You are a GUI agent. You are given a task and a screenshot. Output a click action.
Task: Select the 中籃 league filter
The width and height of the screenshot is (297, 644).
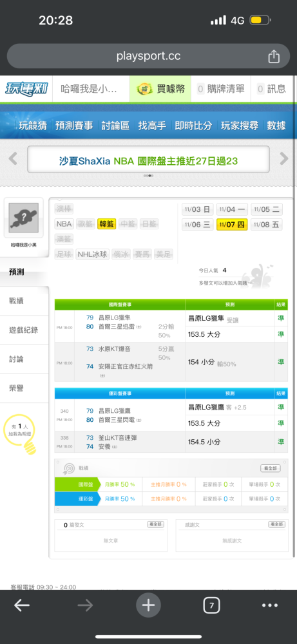(128, 224)
